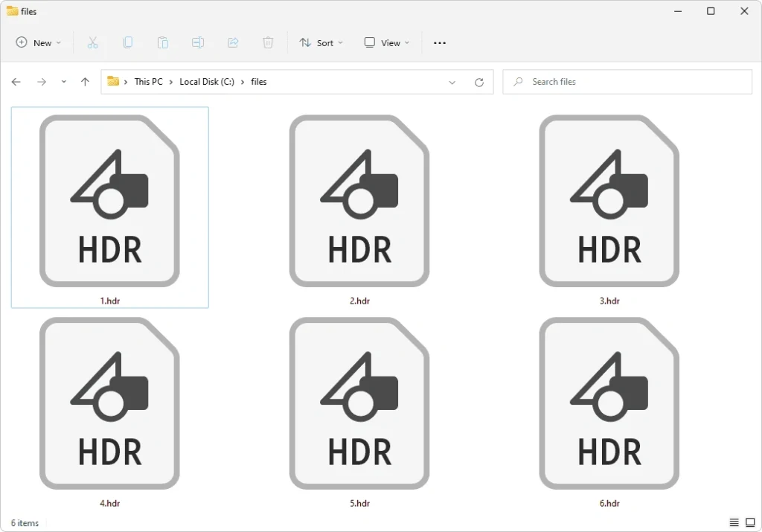The width and height of the screenshot is (762, 532).
Task: Click the Share icon
Action: pyautogui.click(x=233, y=42)
